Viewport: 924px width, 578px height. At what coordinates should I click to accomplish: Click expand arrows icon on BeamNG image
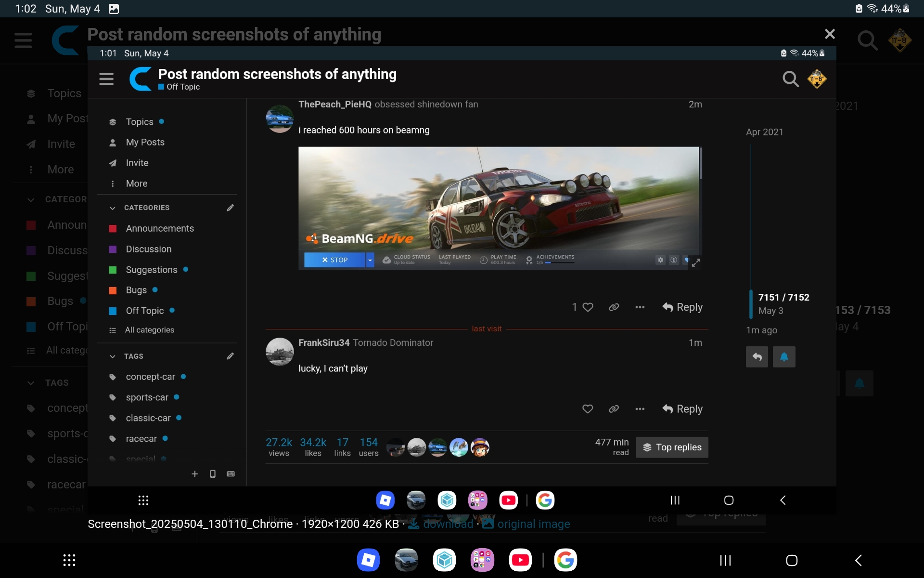coord(696,263)
